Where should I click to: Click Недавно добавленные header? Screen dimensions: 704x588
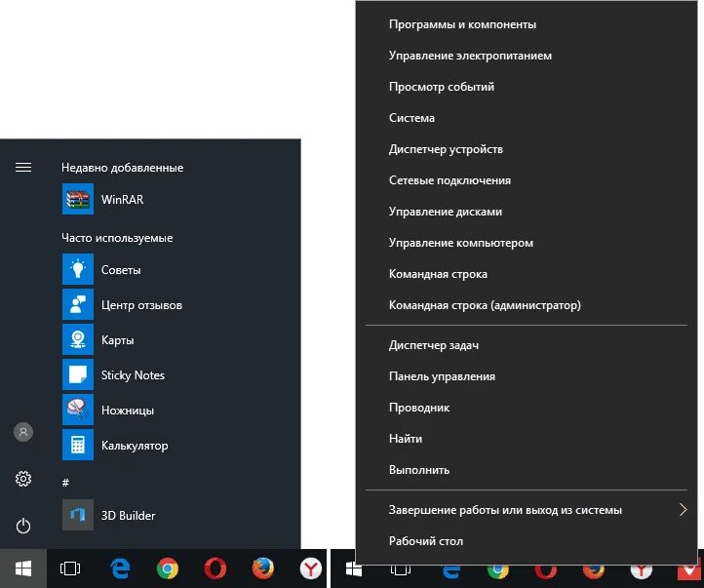click(123, 168)
